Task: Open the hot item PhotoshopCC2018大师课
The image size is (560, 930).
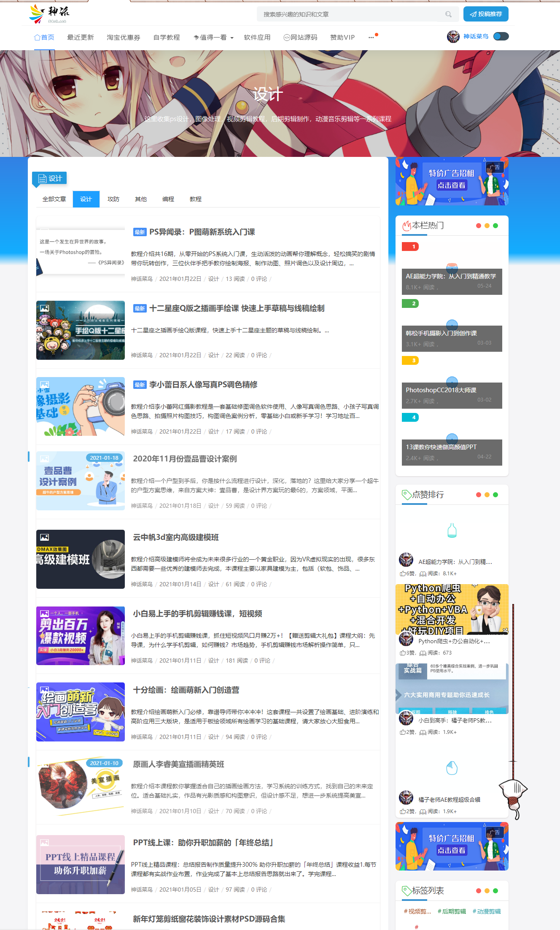Action: tap(452, 395)
